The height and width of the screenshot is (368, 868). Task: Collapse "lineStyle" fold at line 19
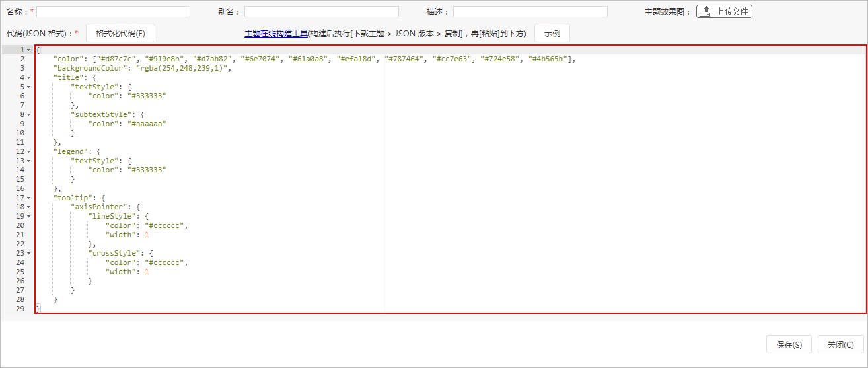(29, 216)
